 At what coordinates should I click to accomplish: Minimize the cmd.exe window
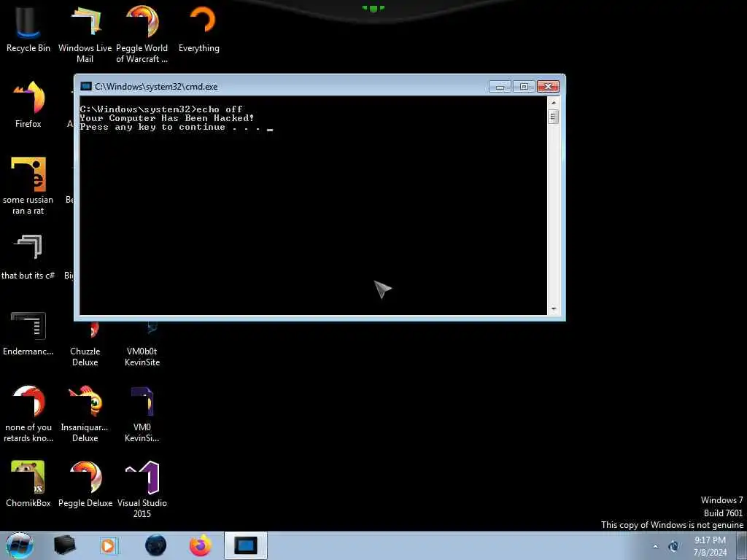click(x=500, y=87)
